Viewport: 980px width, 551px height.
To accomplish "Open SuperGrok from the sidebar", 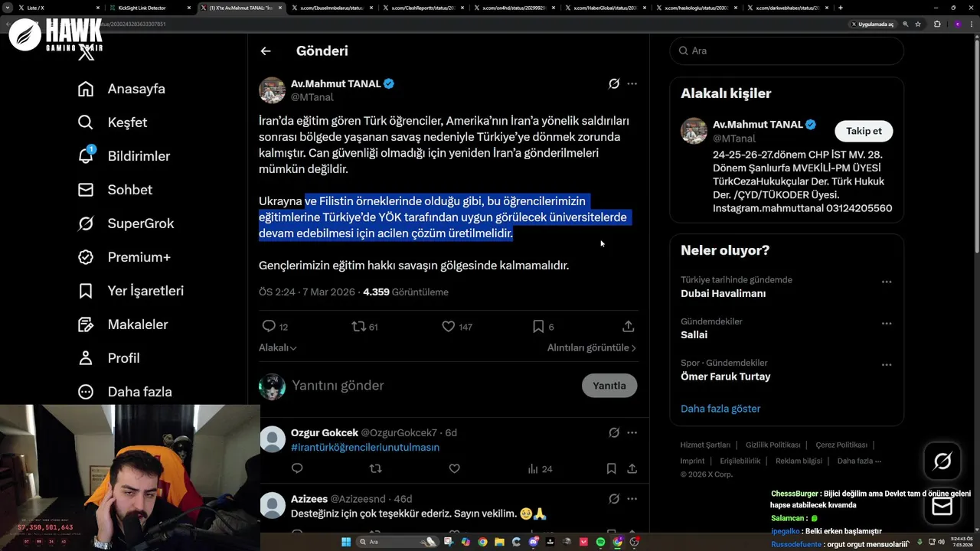I will tap(126, 223).
